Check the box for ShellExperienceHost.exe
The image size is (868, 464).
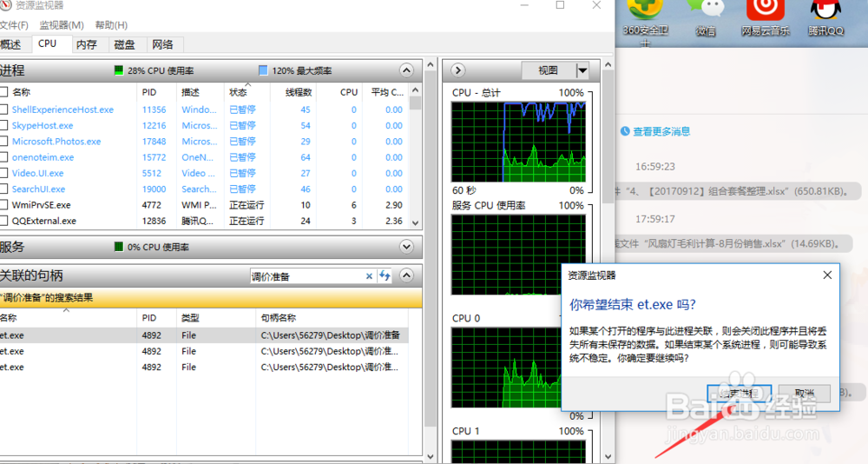click(x=3, y=109)
